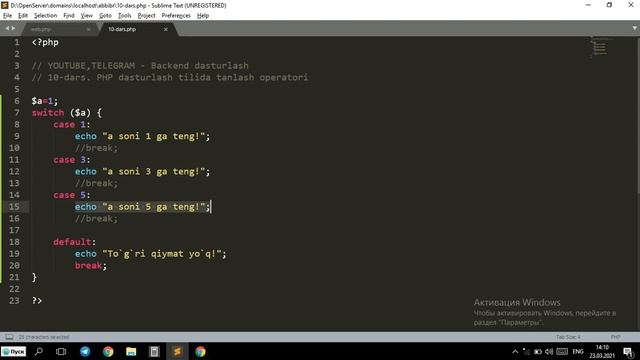Click the Sublime Text taskbar icon
640x360 pixels.
coord(177,351)
